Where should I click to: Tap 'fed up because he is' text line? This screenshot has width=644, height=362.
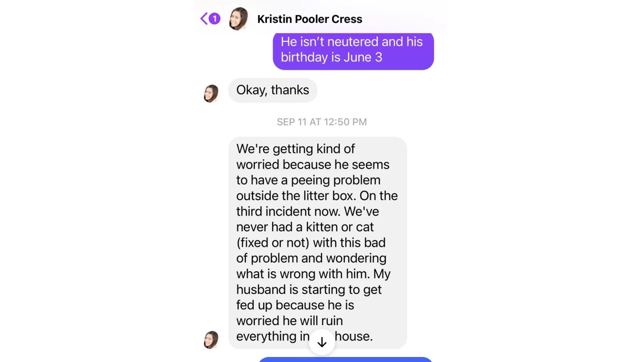coord(295,305)
